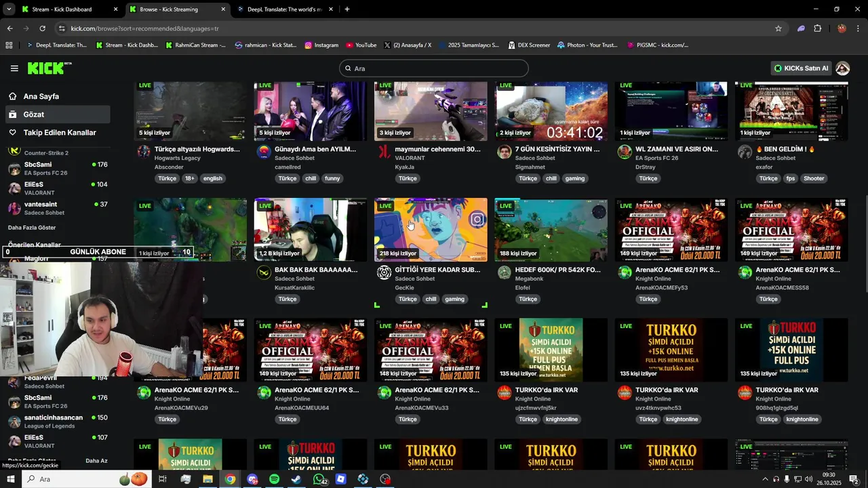
Task: Open camellred stream thumbnail
Action: [x=311, y=111]
